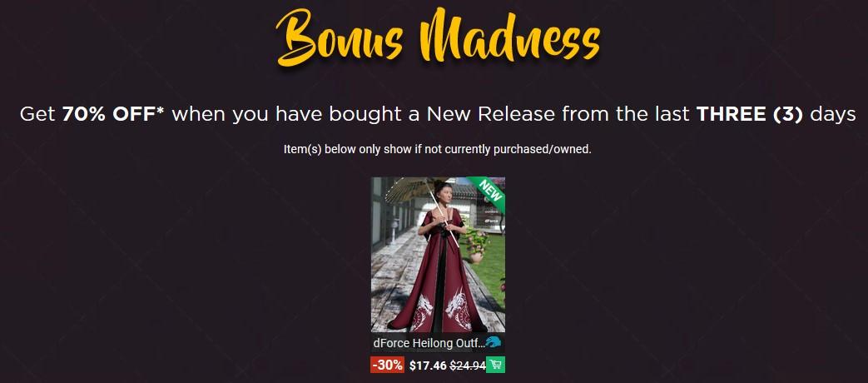Click the crossed-out $24.94 original price

[x=467, y=366]
